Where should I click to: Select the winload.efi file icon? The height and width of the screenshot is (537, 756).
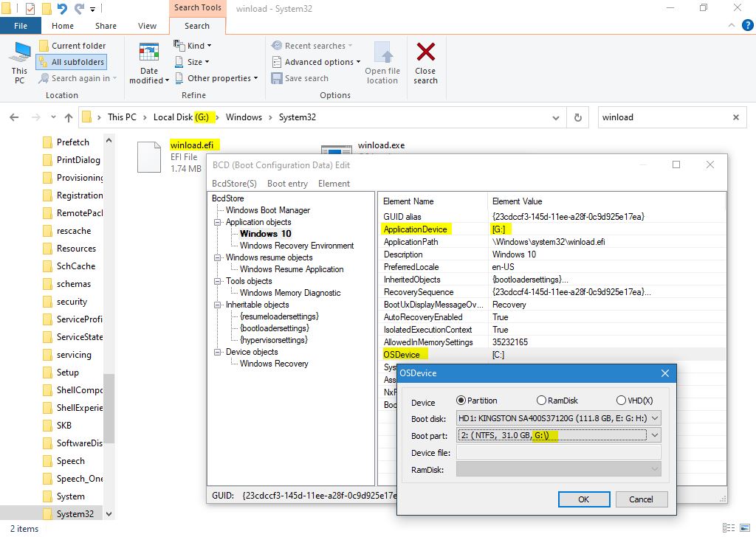point(149,157)
